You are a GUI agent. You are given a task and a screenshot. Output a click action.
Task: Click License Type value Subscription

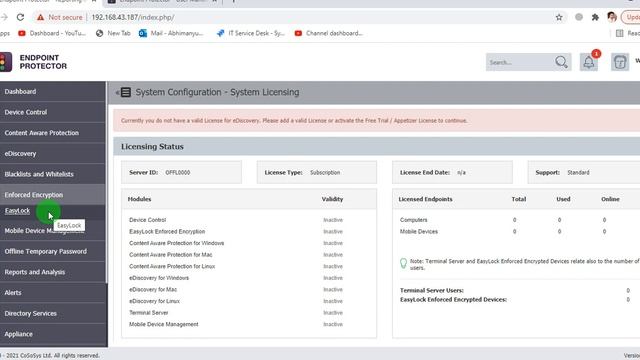click(325, 173)
